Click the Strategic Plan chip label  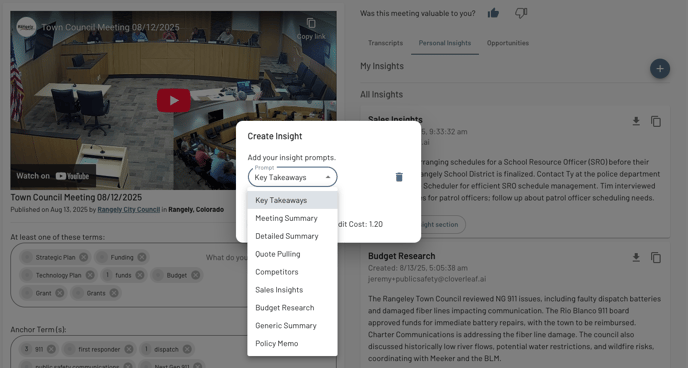click(x=55, y=257)
